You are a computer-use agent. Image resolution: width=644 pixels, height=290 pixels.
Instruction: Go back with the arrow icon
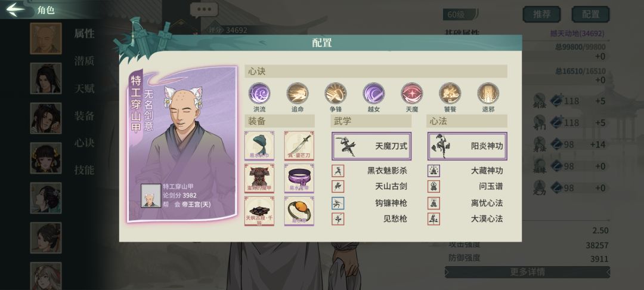coord(16,10)
